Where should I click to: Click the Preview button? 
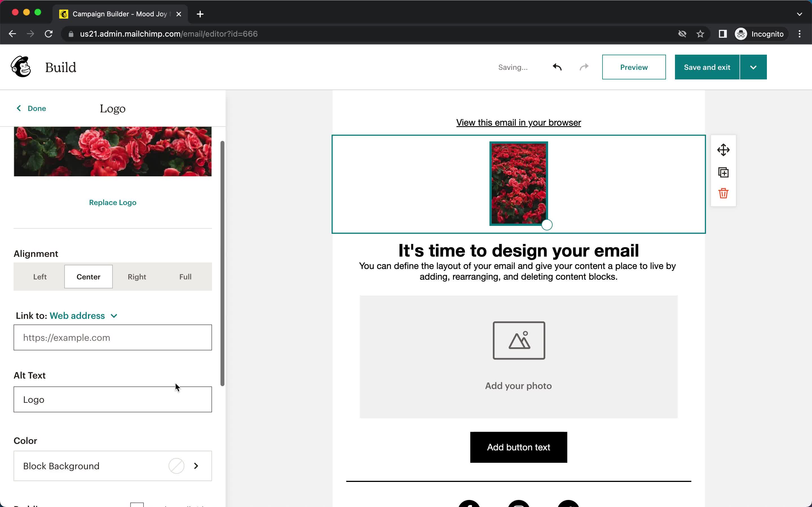(x=634, y=67)
